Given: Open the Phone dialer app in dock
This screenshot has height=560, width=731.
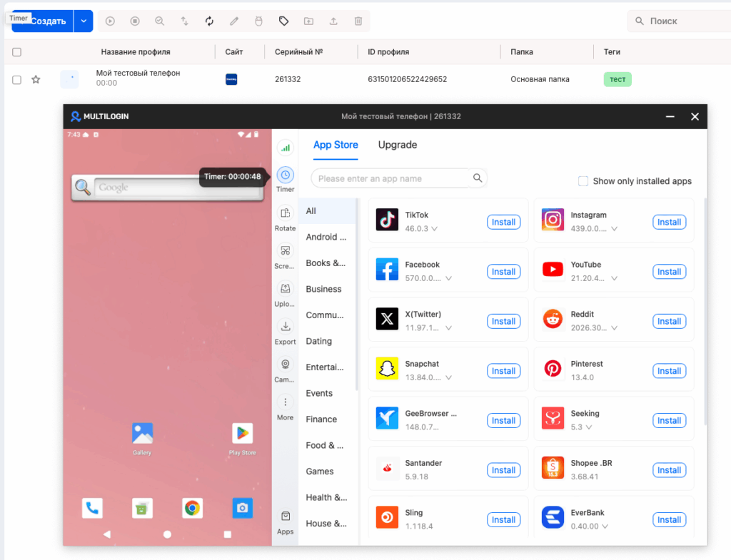Looking at the screenshot, I should click(92, 508).
